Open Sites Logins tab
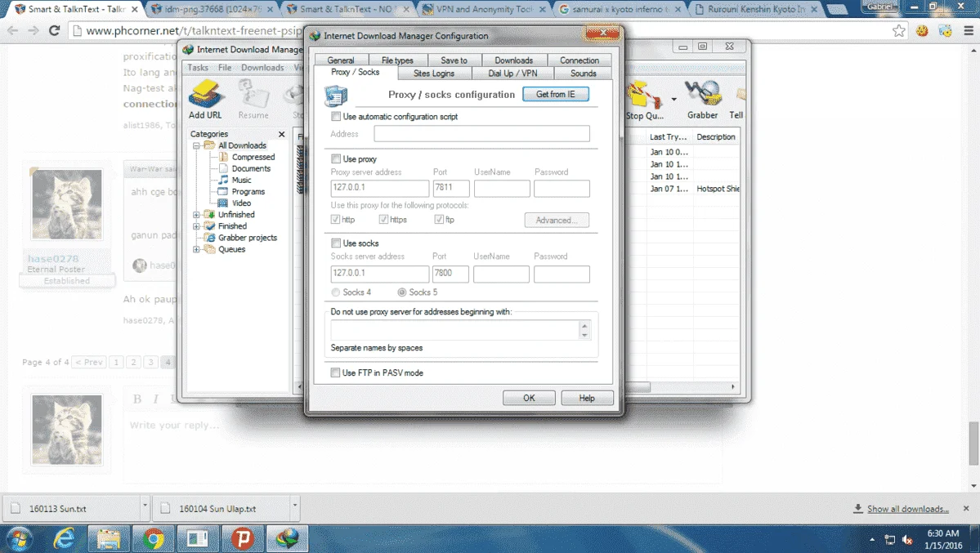The width and height of the screenshot is (980, 553). click(434, 74)
